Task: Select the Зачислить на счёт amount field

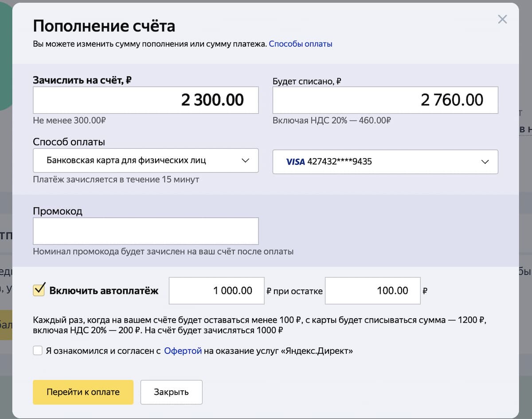Action: point(145,100)
